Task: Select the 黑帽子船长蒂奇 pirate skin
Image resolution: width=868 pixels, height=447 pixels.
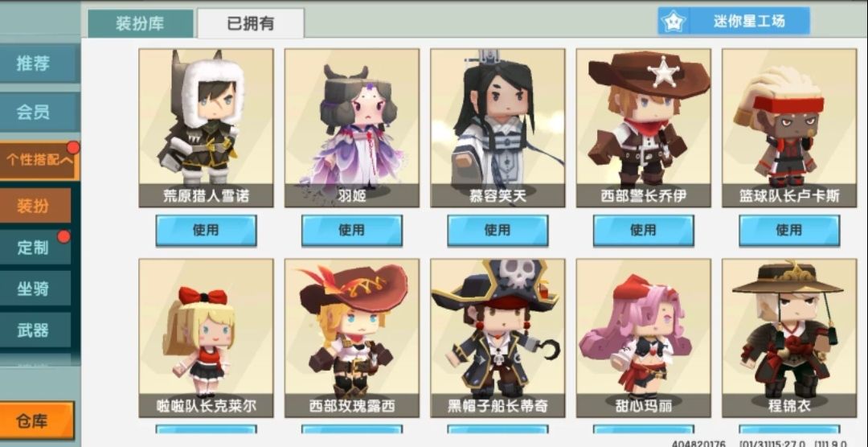Action: (497, 338)
